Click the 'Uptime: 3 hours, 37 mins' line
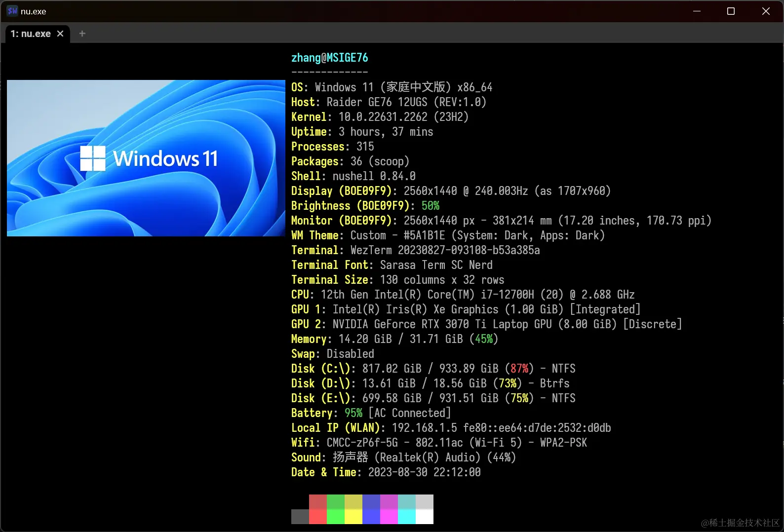 pos(362,132)
